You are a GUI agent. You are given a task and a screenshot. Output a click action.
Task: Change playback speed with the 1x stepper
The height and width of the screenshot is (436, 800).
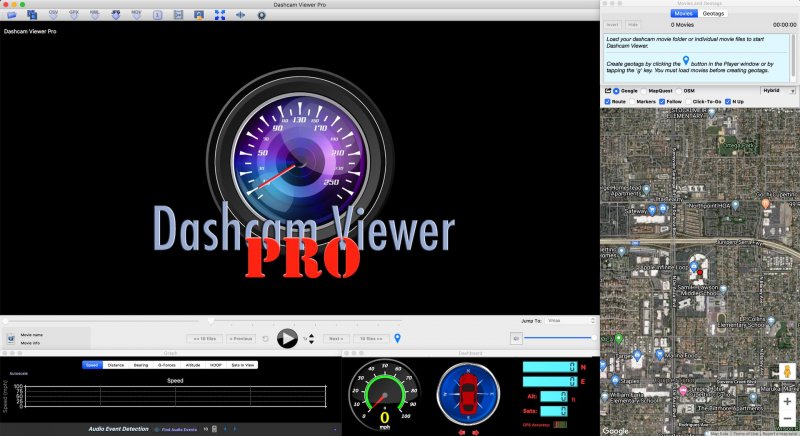(x=311, y=339)
